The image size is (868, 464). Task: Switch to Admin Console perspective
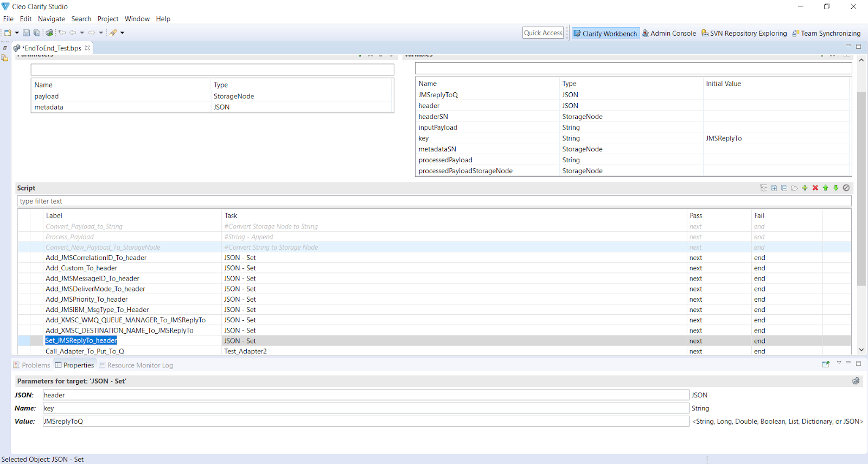[x=669, y=33]
